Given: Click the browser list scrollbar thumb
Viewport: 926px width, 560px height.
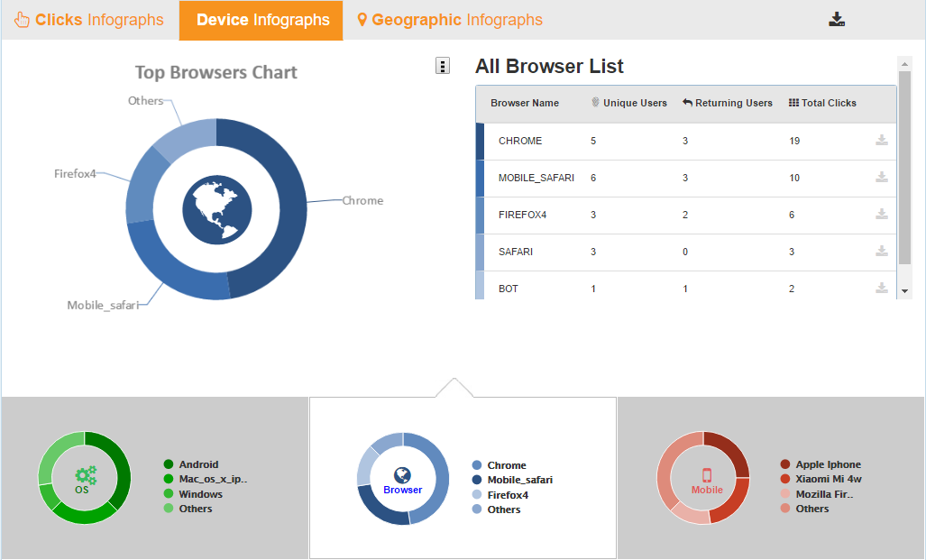Looking at the screenshot, I should pos(904,167).
